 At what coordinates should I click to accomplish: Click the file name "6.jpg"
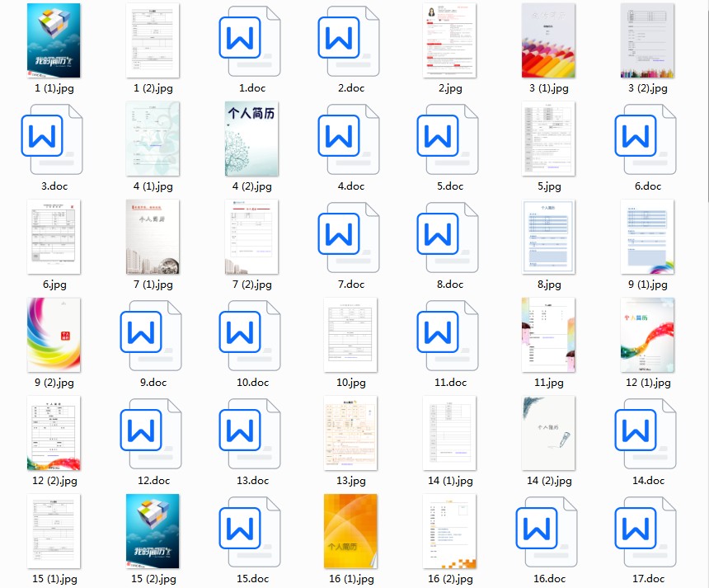(54, 285)
